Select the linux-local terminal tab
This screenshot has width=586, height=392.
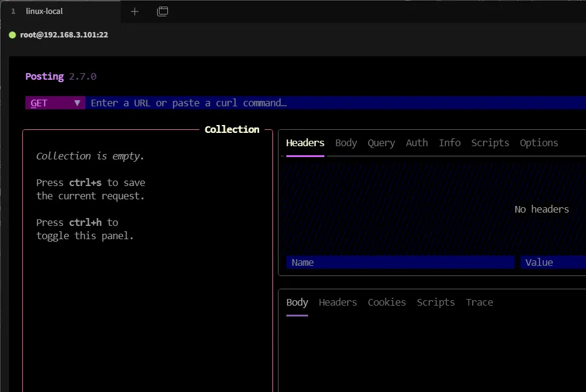tap(44, 11)
